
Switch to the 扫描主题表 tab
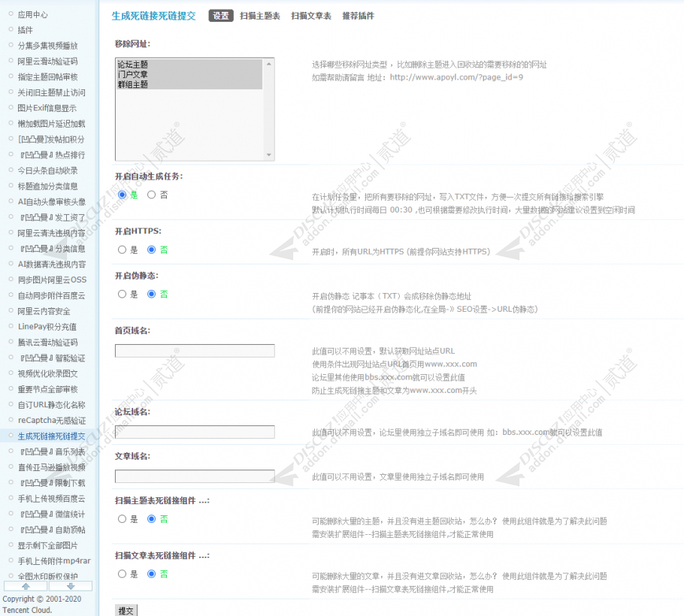coord(260,16)
